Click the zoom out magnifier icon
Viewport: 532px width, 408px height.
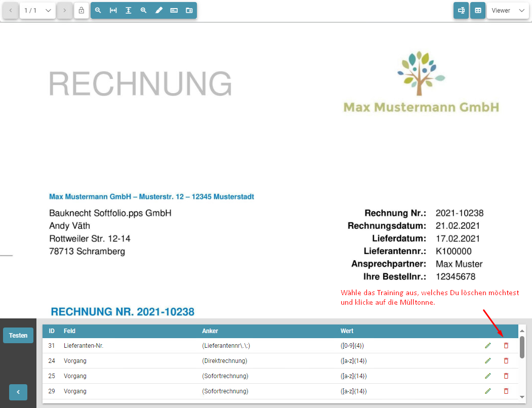98,11
